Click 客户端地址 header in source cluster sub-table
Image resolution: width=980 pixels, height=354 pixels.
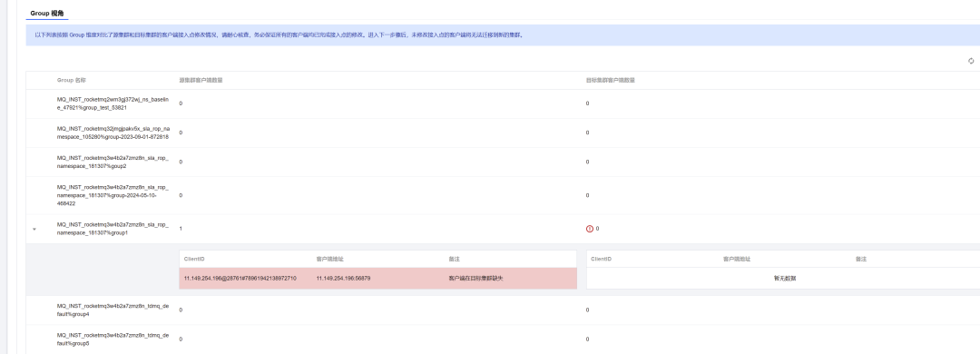[x=330, y=259]
